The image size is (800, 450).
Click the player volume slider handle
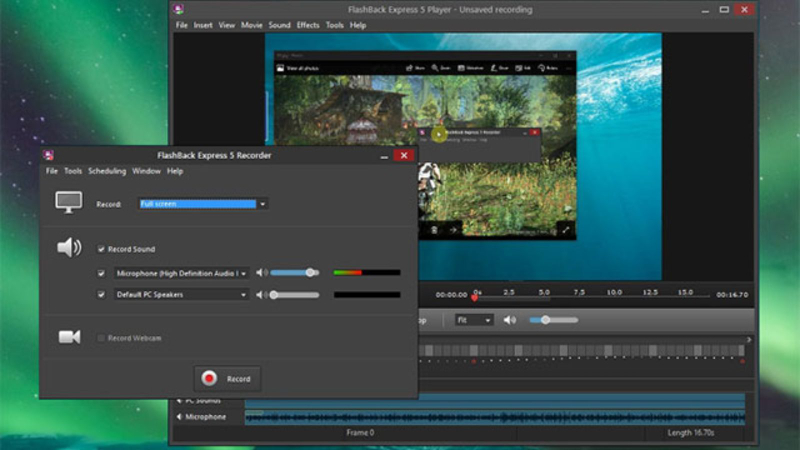pos(545,320)
